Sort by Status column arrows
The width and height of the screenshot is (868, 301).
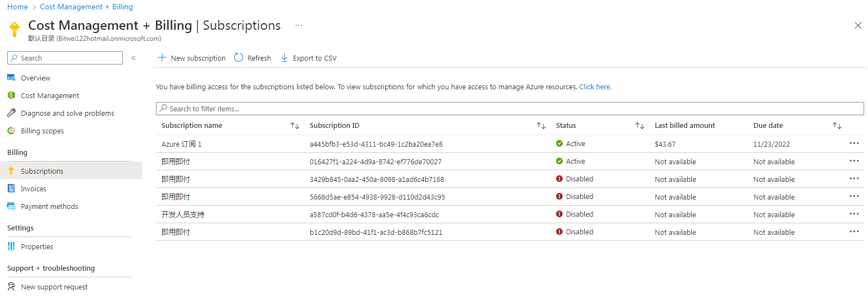point(640,126)
